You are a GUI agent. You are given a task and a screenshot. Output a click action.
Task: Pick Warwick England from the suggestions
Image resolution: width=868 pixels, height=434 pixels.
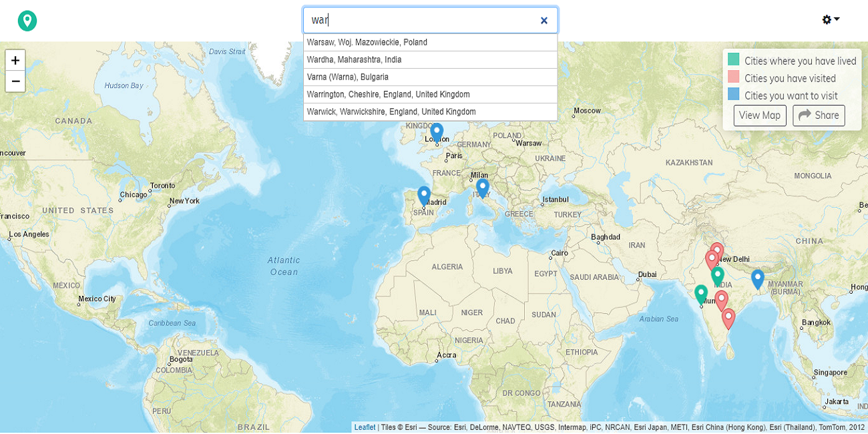click(x=391, y=112)
